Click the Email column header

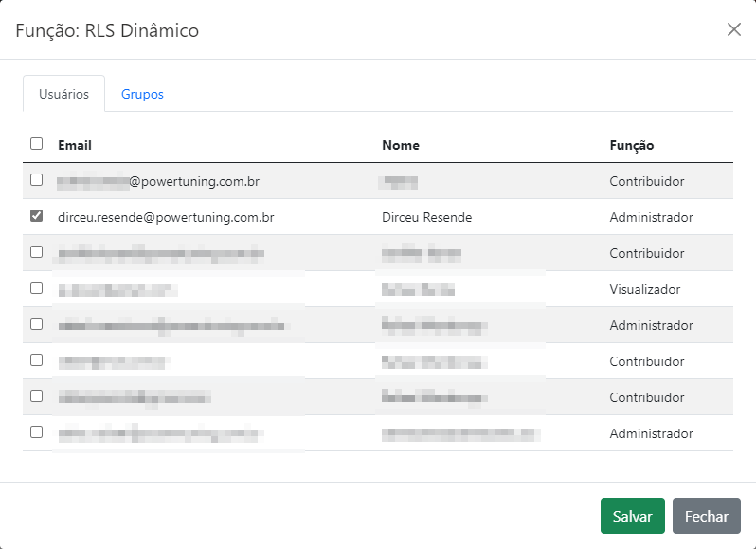(75, 145)
